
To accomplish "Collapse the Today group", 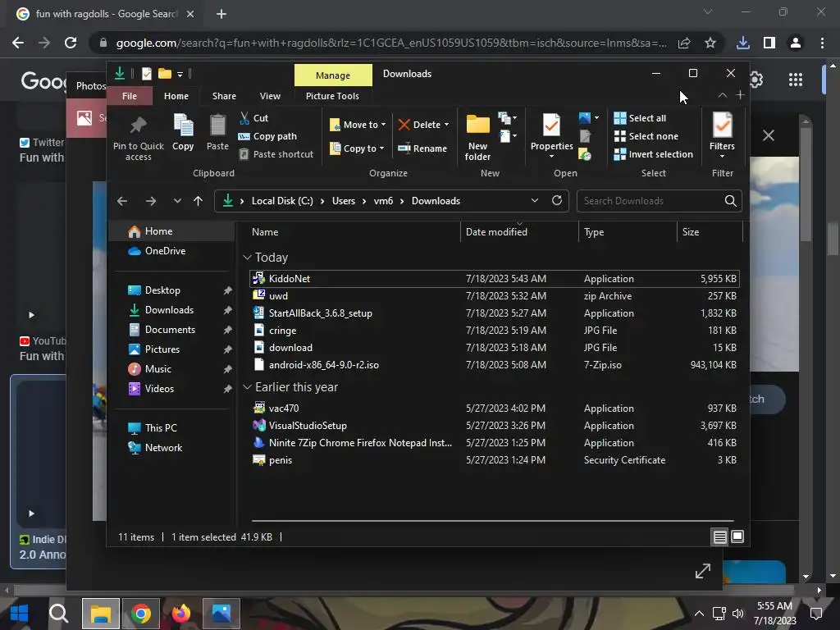I will point(247,258).
